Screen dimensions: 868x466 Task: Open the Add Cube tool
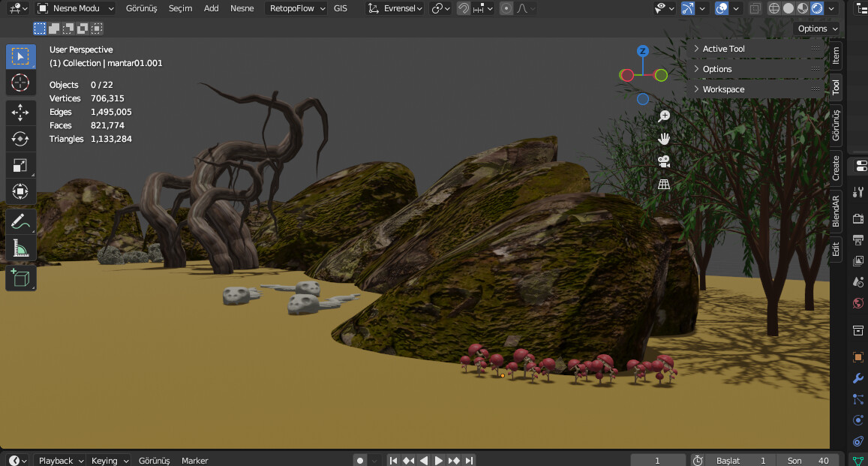(x=20, y=278)
